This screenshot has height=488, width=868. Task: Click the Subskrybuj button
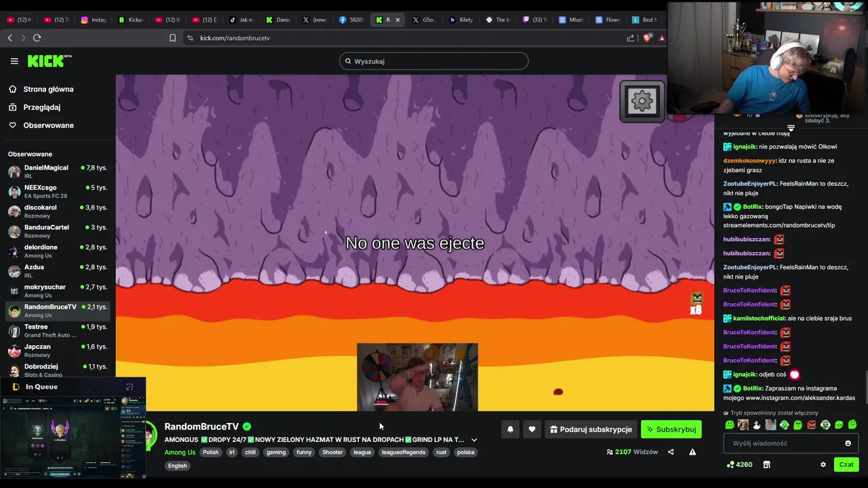point(671,429)
